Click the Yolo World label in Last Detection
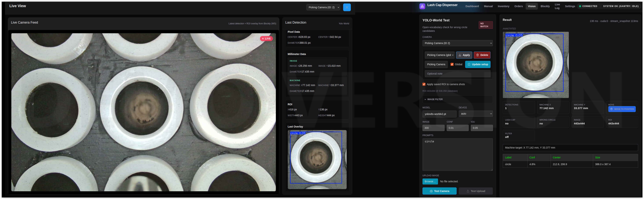This screenshot has width=644, height=199. (x=344, y=24)
